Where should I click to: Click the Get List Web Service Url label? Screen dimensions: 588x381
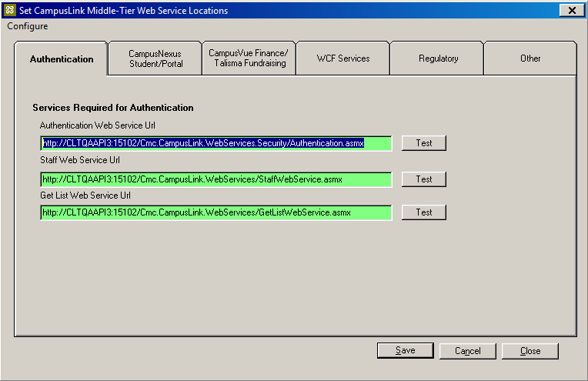coord(85,196)
